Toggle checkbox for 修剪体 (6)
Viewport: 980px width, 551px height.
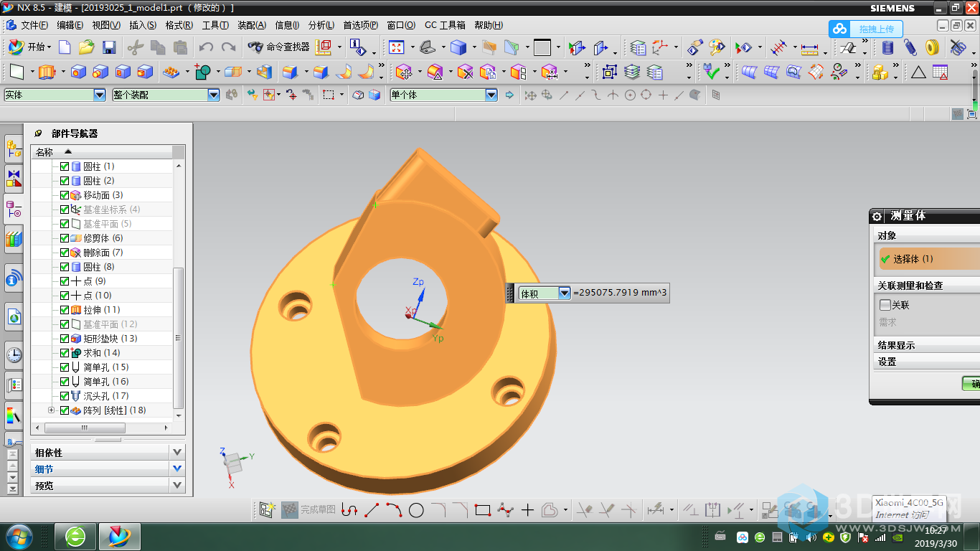pyautogui.click(x=65, y=238)
